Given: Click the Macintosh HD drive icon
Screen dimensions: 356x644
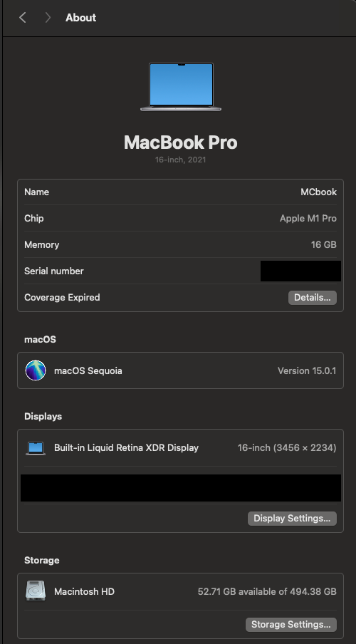Looking at the screenshot, I should pyautogui.click(x=36, y=591).
